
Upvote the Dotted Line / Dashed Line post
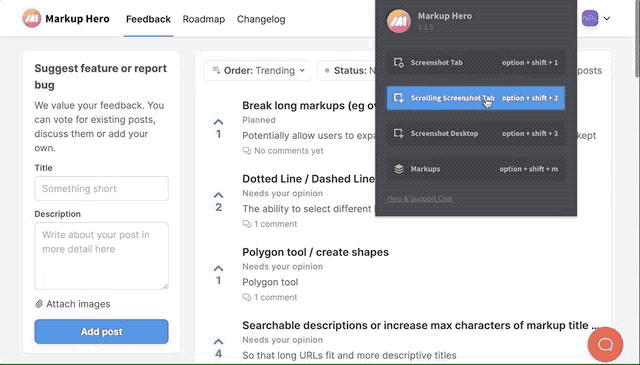pos(218,195)
